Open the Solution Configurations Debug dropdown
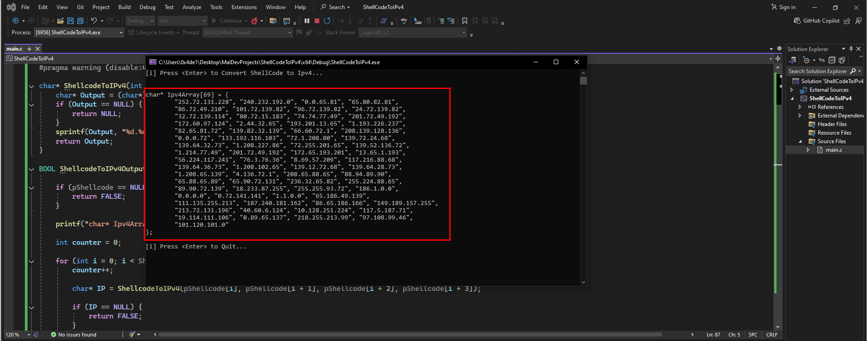The height and width of the screenshot is (341, 868). coord(140,21)
